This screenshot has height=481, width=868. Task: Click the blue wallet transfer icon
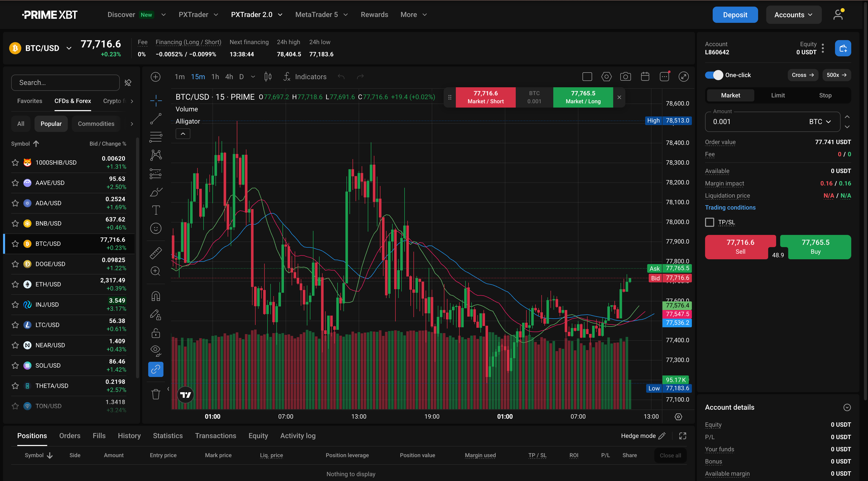(843, 48)
